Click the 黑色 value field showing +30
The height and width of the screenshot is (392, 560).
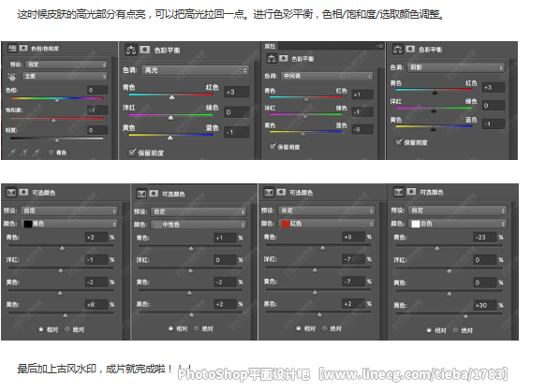485,305
